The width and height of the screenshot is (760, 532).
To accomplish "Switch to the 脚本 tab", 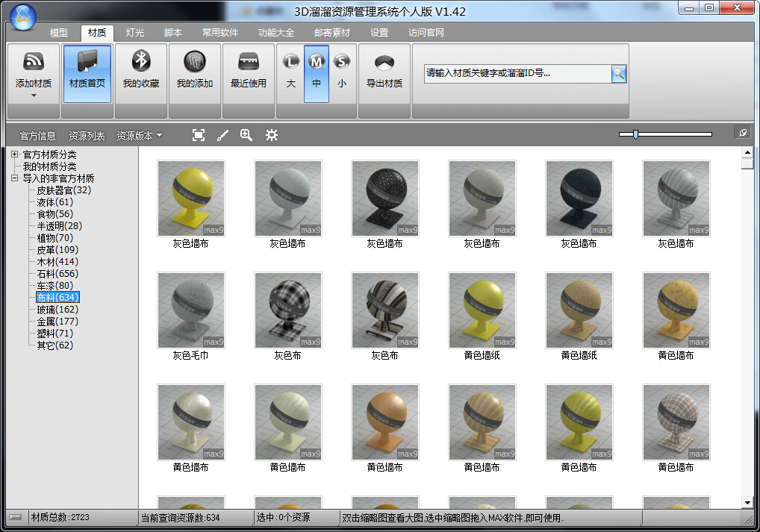I will coord(173,33).
